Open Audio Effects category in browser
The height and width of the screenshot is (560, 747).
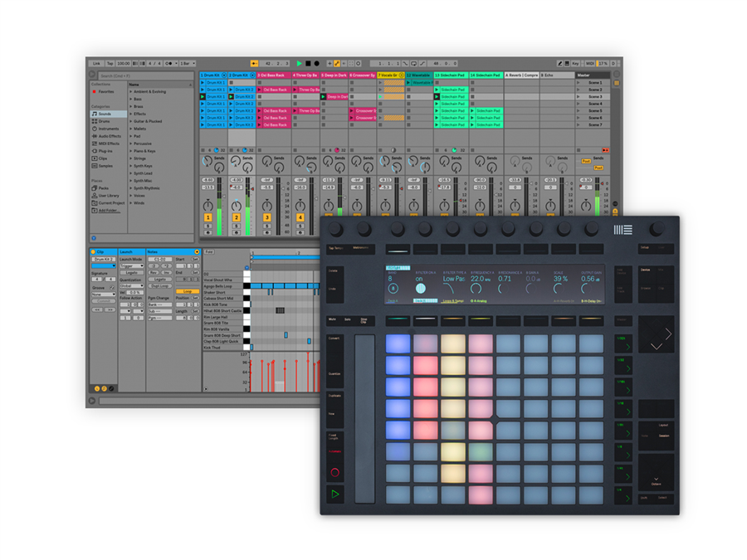point(109,136)
